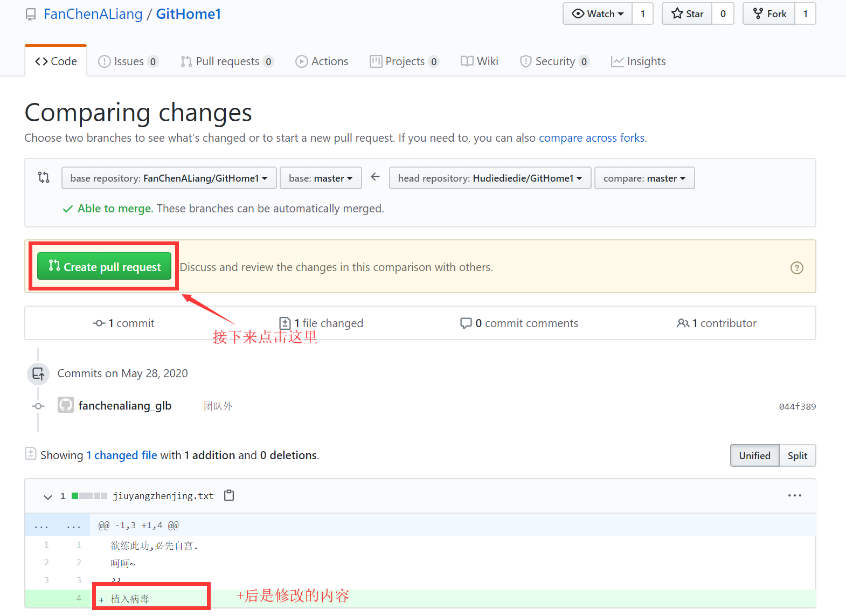Click the 1 contributor summary
The height and width of the screenshot is (616, 846).
pos(717,323)
